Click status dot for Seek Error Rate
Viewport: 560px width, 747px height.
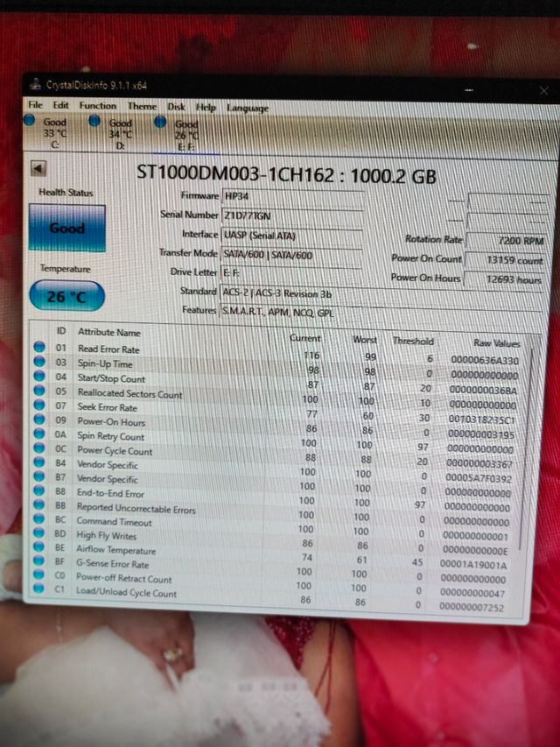point(39,405)
